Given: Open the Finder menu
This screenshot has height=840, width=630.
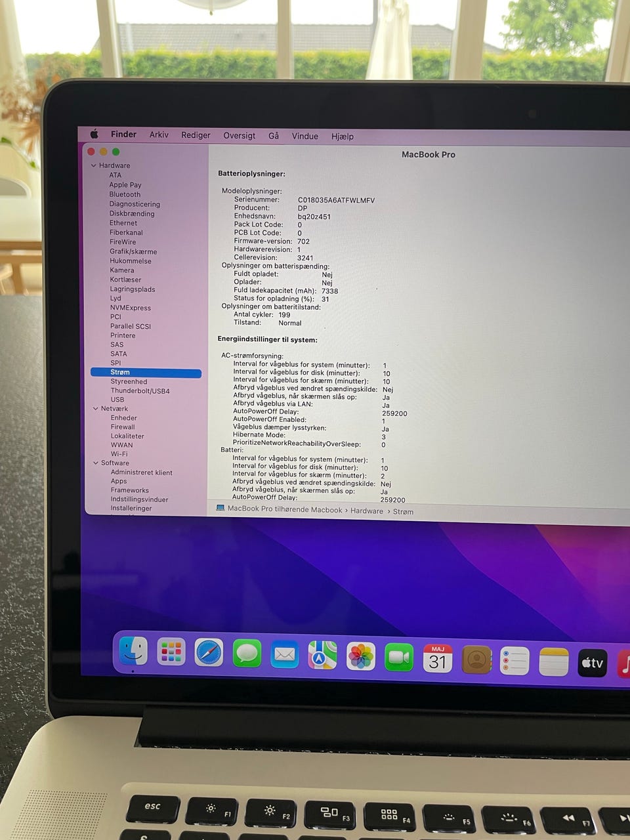Looking at the screenshot, I should tap(123, 134).
